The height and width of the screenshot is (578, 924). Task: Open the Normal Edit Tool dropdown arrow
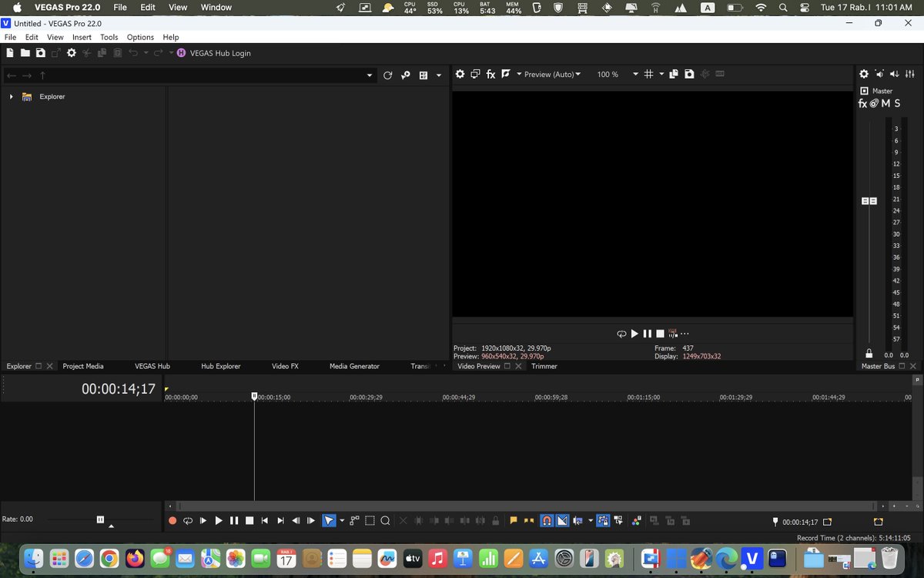click(341, 521)
